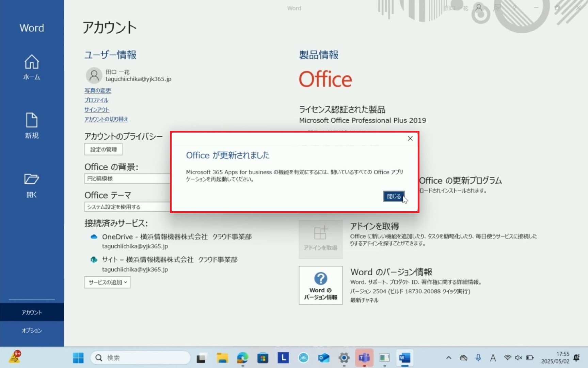Viewport: 588px width, 368px height.
Task: Click the muted volume tray icon
Action: pos(519,358)
